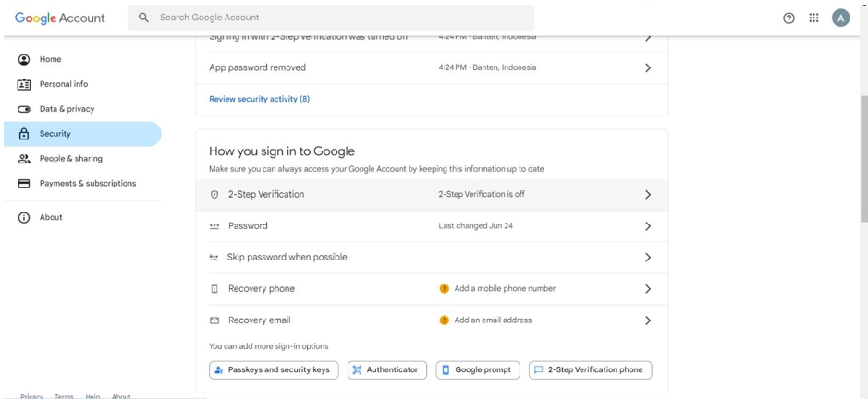Click the Recovery phone warning icon
Viewport: 868px width, 399px height.
point(444,288)
